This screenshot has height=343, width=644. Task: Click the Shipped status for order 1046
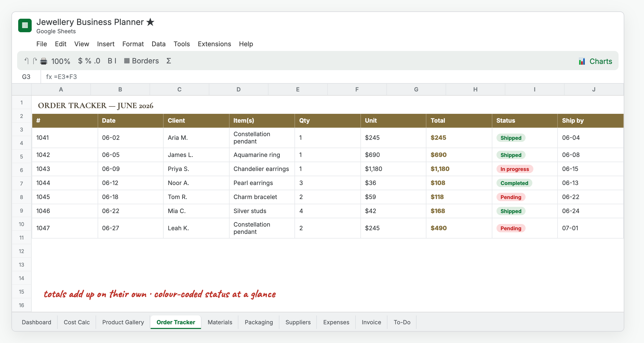point(511,211)
